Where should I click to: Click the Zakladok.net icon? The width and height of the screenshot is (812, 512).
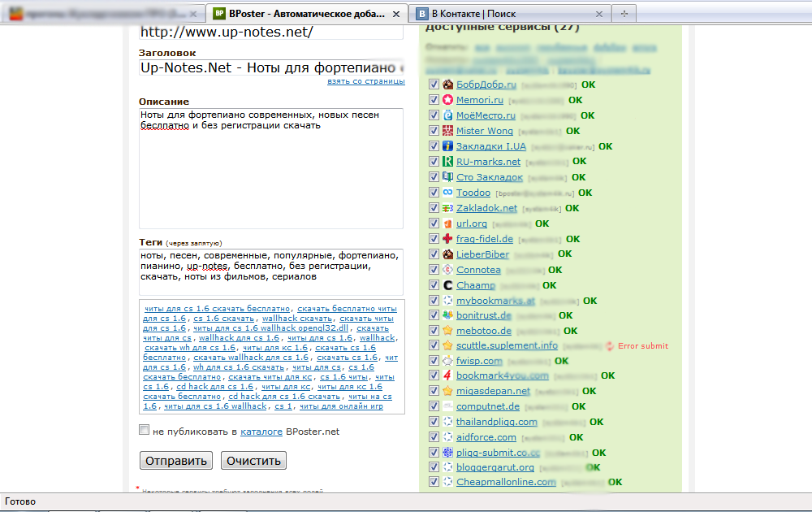tap(448, 208)
